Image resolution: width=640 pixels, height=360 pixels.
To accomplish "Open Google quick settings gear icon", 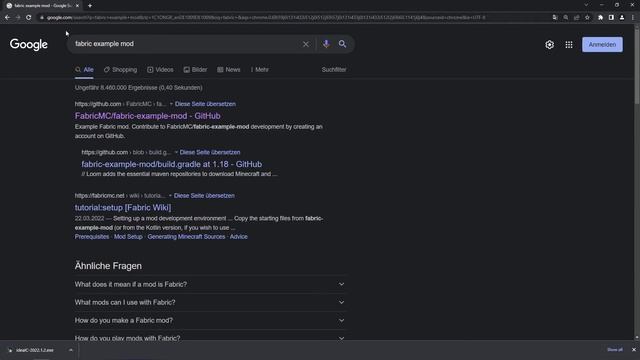I will (549, 44).
